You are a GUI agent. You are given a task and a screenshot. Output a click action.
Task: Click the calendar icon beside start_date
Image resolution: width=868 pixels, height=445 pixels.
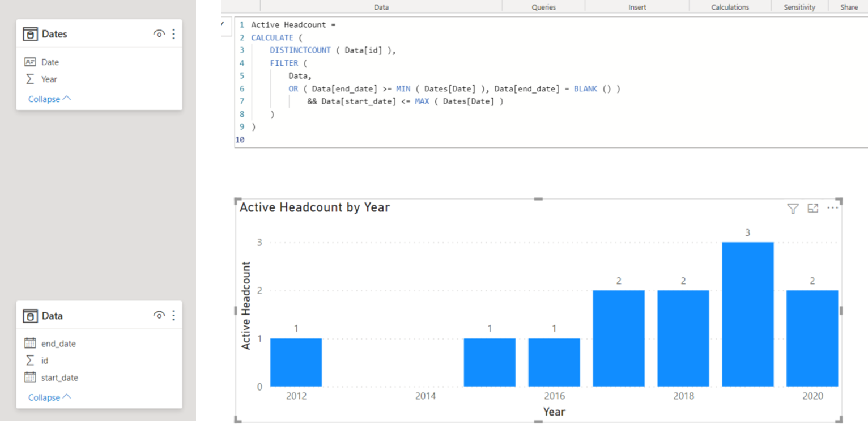click(30, 377)
